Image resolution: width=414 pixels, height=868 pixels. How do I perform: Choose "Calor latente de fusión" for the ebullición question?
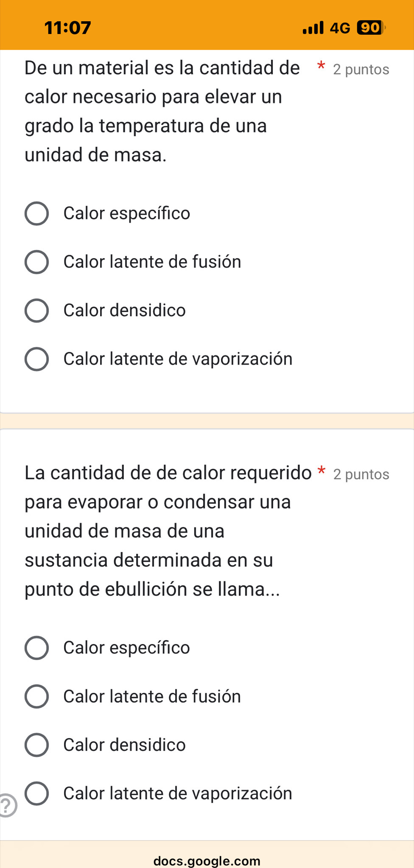point(36,696)
